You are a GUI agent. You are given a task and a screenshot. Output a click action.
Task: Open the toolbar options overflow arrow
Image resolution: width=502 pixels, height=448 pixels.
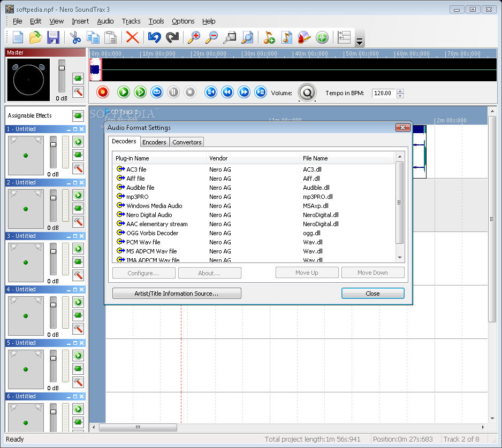(x=360, y=41)
